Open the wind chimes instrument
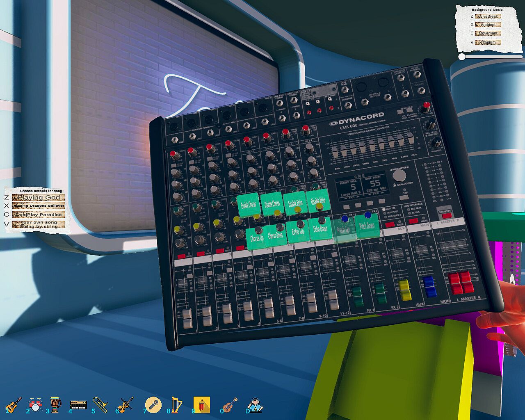525x420 pixels. [x=201, y=405]
